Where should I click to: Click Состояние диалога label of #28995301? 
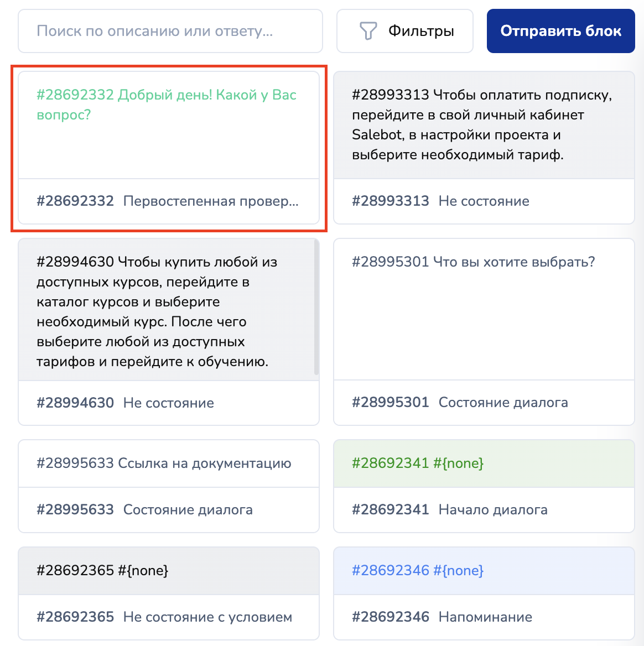coord(503,403)
